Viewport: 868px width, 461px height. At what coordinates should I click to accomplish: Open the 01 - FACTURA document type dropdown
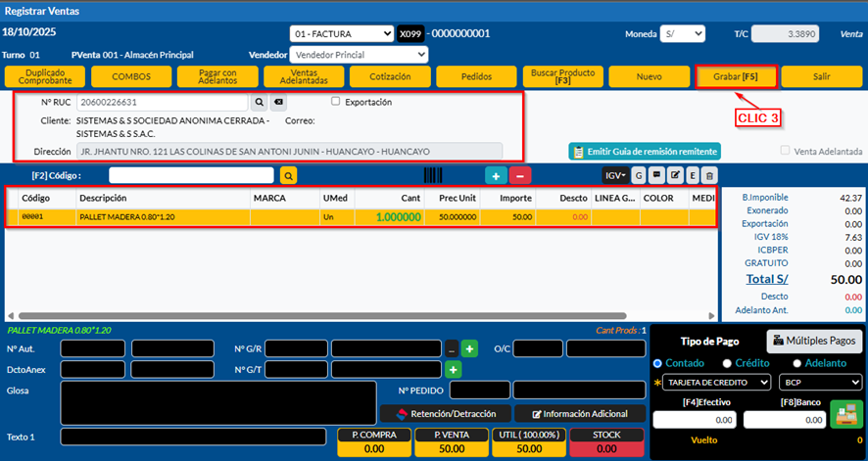tap(341, 34)
